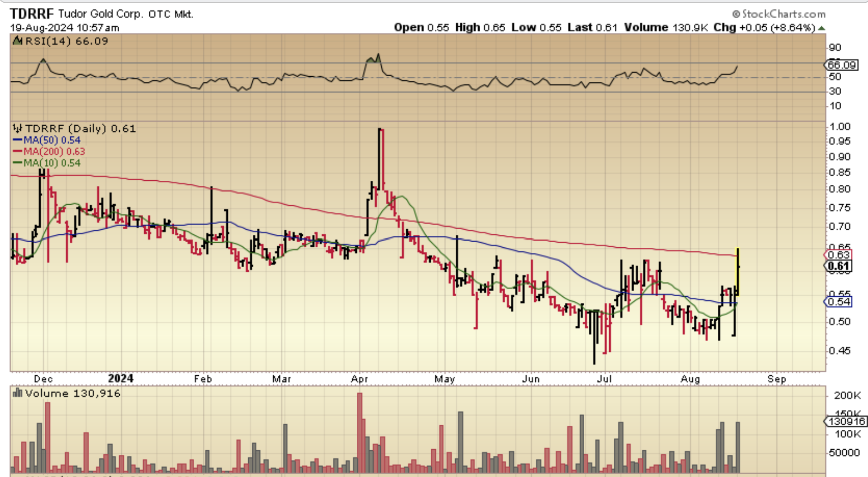Viewport: 868px width, 477px height.
Task: Click the yellow highlighted latest candlestick
Action: pos(738,272)
